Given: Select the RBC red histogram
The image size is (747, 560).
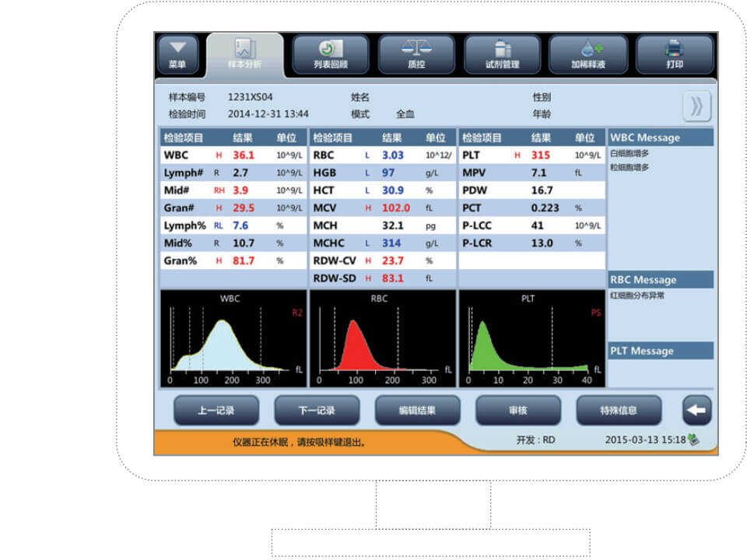Looking at the screenshot, I should [382, 338].
